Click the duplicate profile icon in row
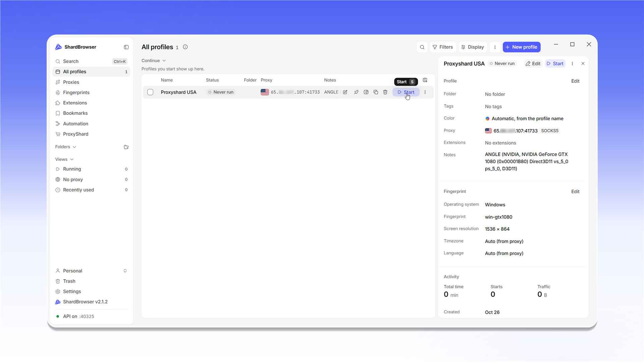This screenshot has width=644, height=362. 376,92
